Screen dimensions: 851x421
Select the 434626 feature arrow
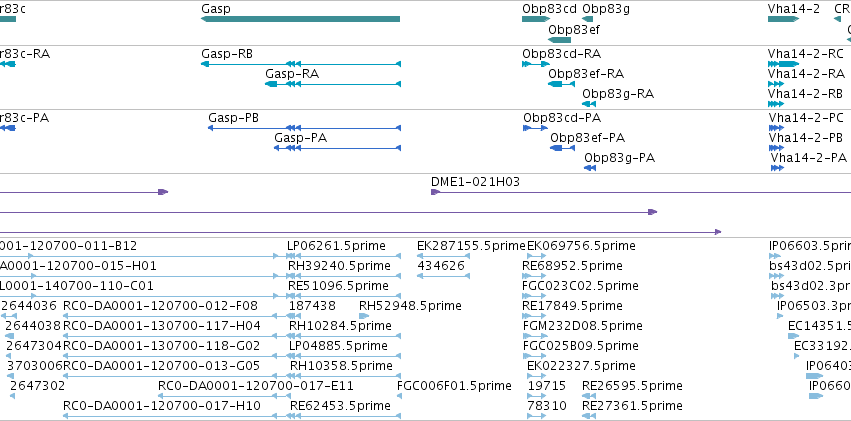click(x=443, y=276)
